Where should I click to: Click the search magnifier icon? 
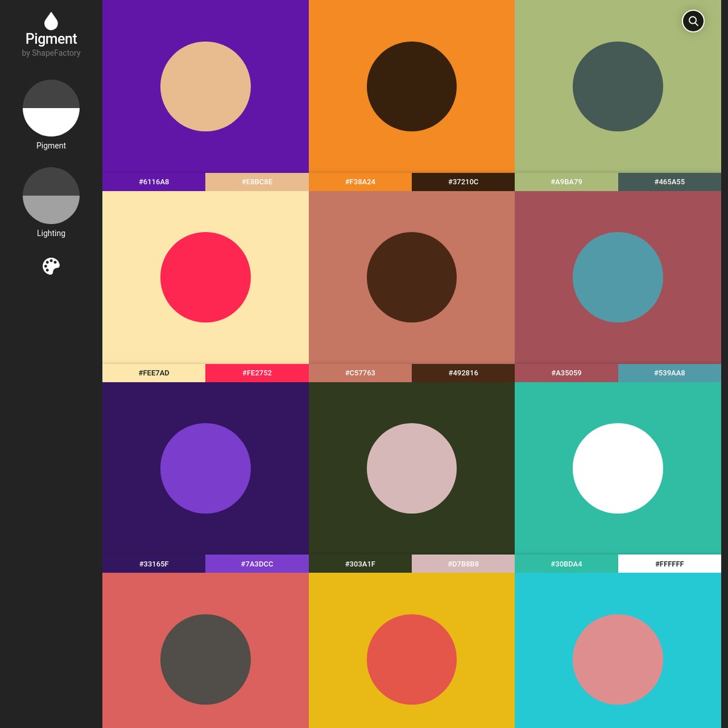pos(693,21)
